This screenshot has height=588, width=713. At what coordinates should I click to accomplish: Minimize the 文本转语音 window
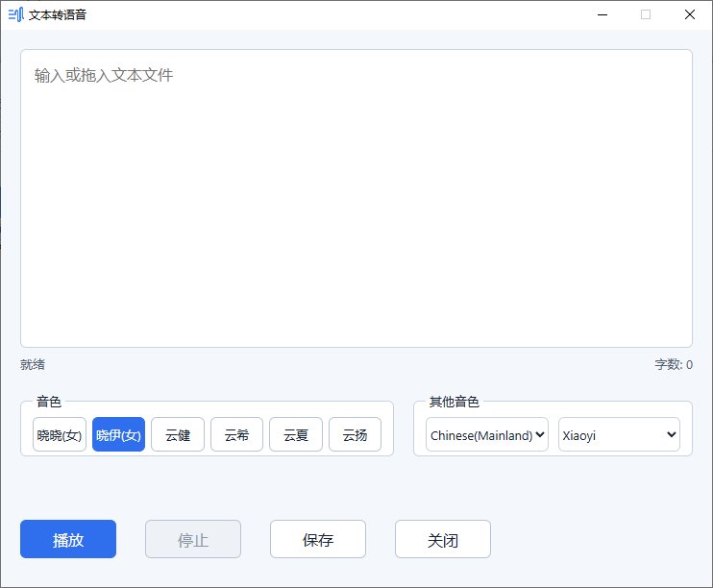[x=602, y=14]
